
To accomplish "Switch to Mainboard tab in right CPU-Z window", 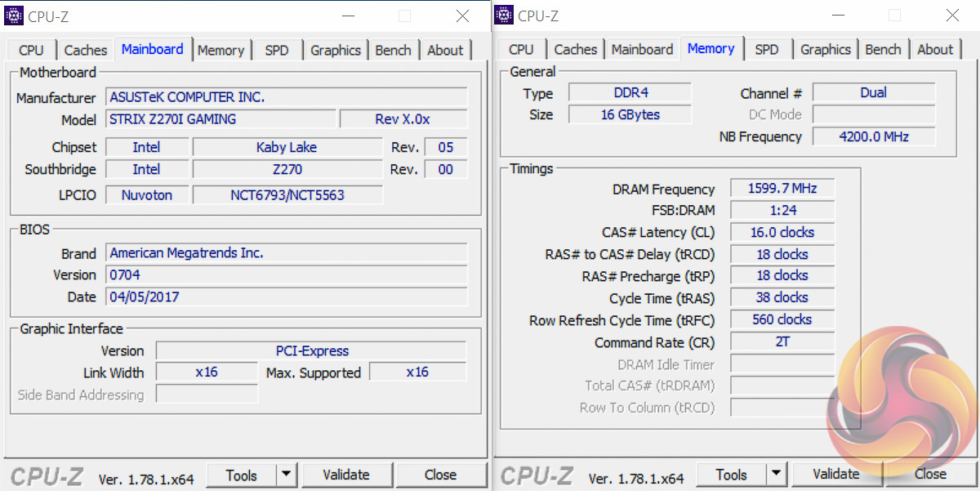I will click(x=643, y=50).
